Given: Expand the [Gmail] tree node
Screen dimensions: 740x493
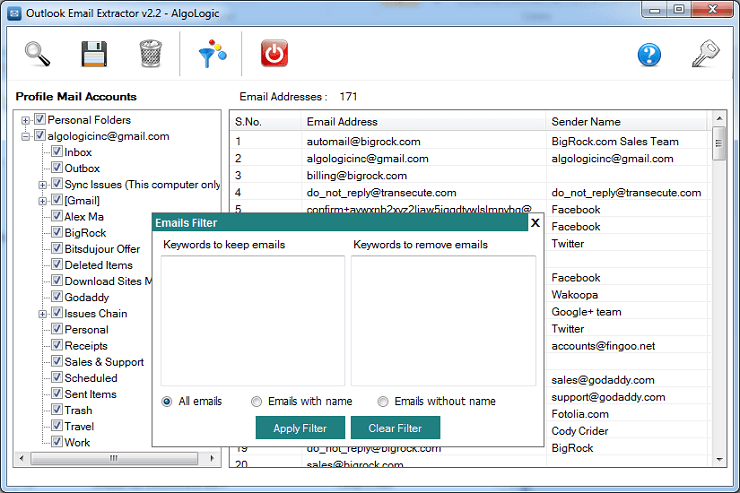Looking at the screenshot, I should [42, 201].
